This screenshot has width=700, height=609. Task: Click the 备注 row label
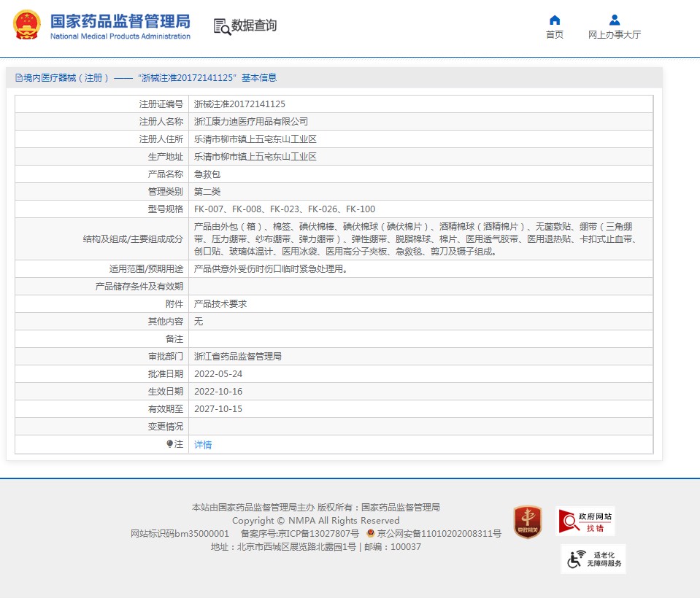point(174,339)
